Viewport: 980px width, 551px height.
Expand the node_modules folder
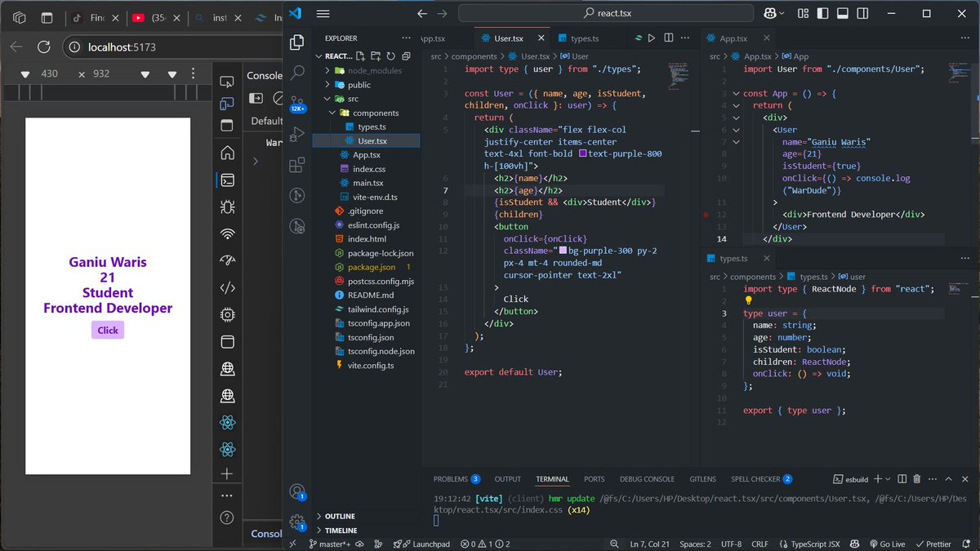tap(328, 70)
